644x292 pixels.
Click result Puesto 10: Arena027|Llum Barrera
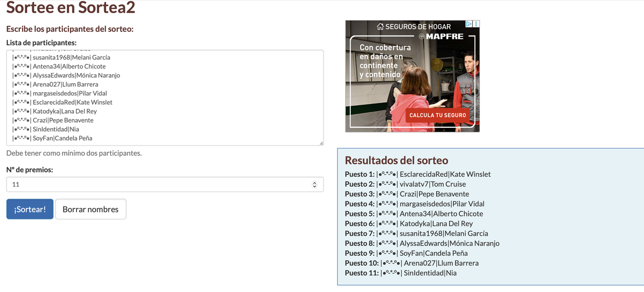pos(412,263)
